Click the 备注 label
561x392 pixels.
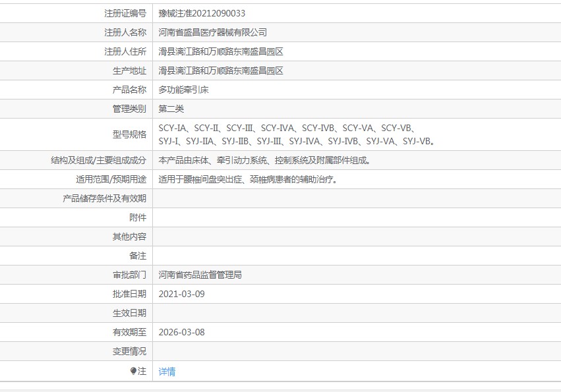[138, 256]
